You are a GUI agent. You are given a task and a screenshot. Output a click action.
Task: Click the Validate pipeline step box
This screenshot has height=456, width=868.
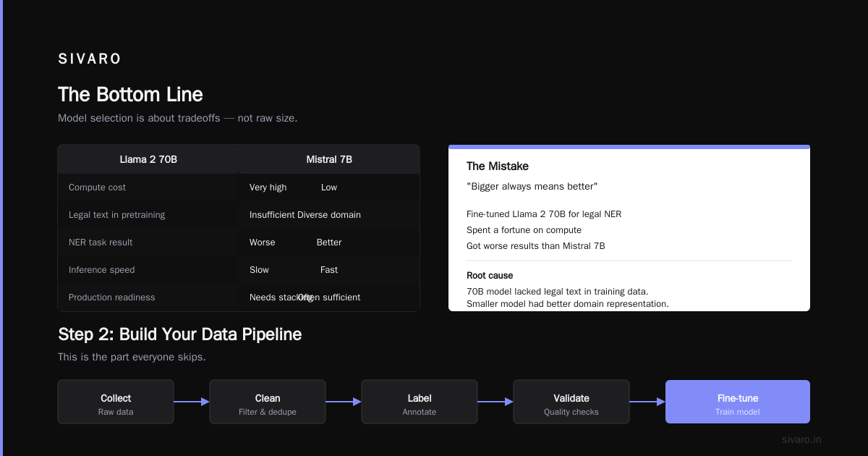(571, 402)
